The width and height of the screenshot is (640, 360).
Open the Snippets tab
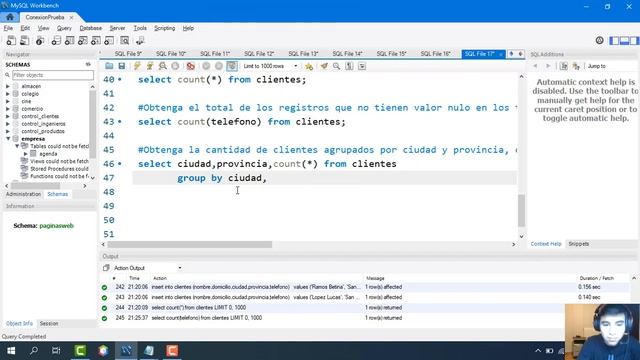pyautogui.click(x=579, y=244)
